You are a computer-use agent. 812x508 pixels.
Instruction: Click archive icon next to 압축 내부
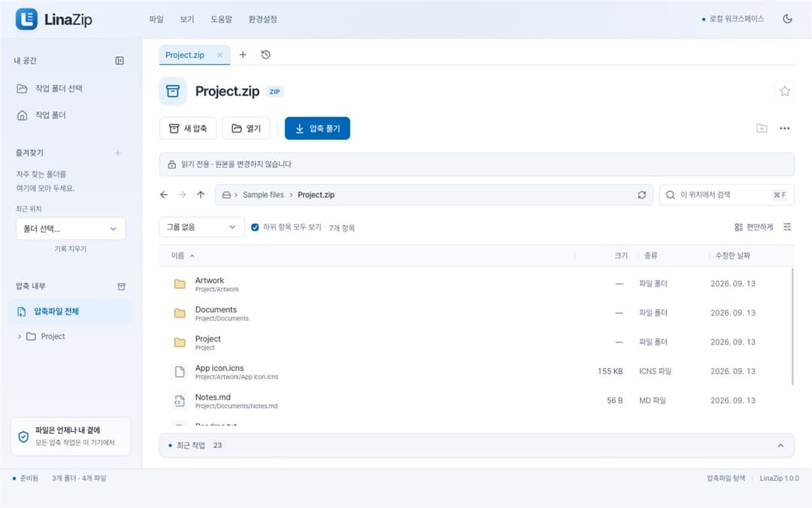tap(121, 286)
